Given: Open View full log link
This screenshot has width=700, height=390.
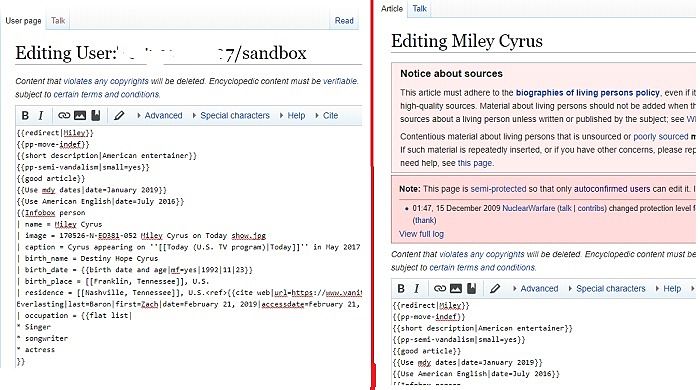Looking at the screenshot, I should pyautogui.click(x=421, y=234).
